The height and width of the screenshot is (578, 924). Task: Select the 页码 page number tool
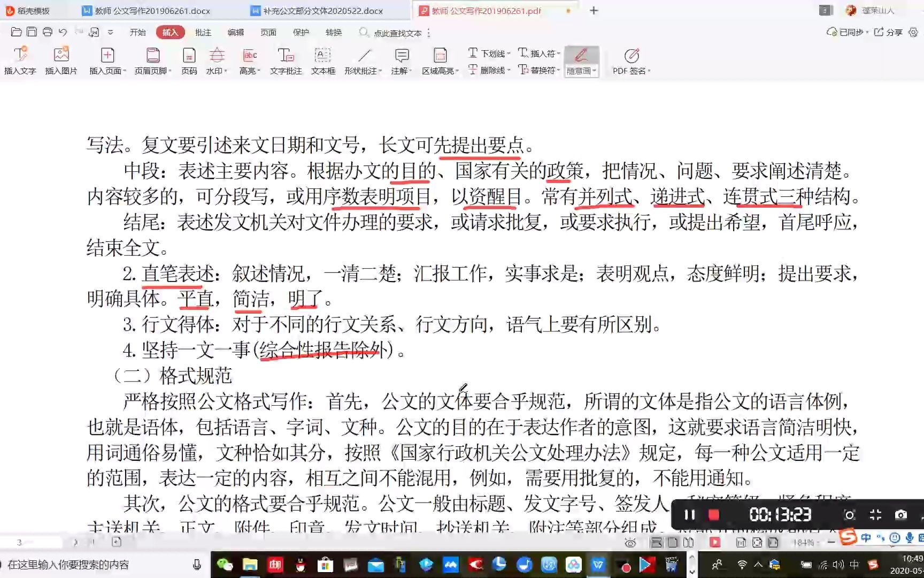pos(189,60)
